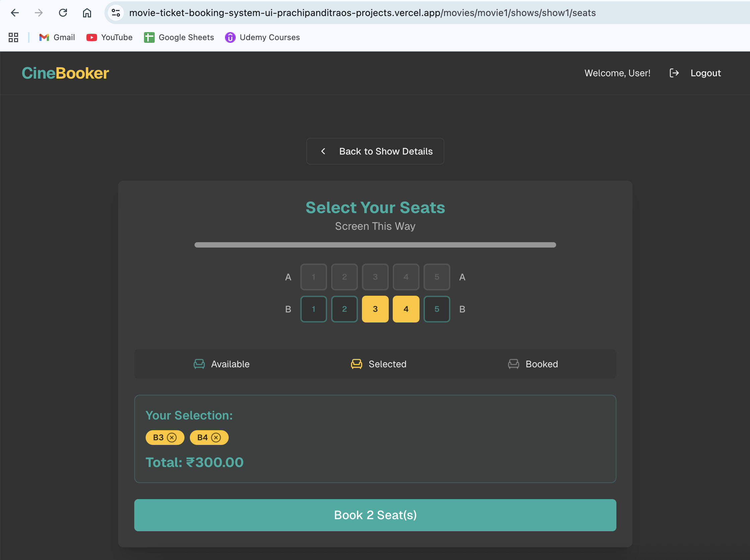Click the browser address bar URL
The image size is (750, 560).
363,13
